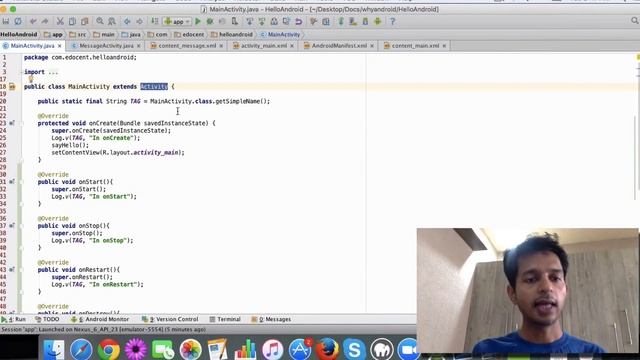Open Chrome from the dock
640x360 pixels.
109,349
